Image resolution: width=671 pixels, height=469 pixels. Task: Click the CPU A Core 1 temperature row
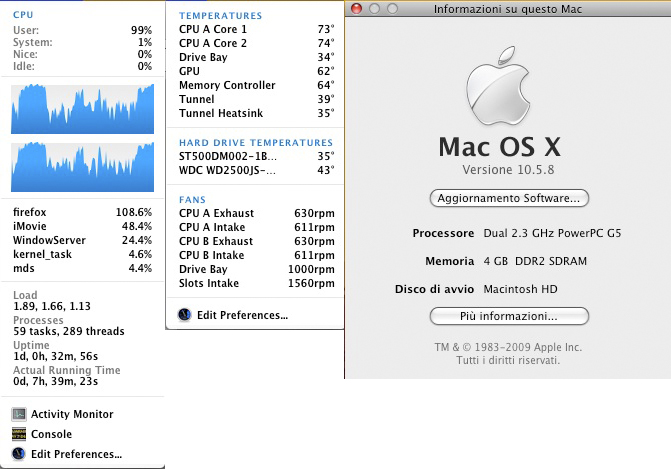click(x=255, y=29)
